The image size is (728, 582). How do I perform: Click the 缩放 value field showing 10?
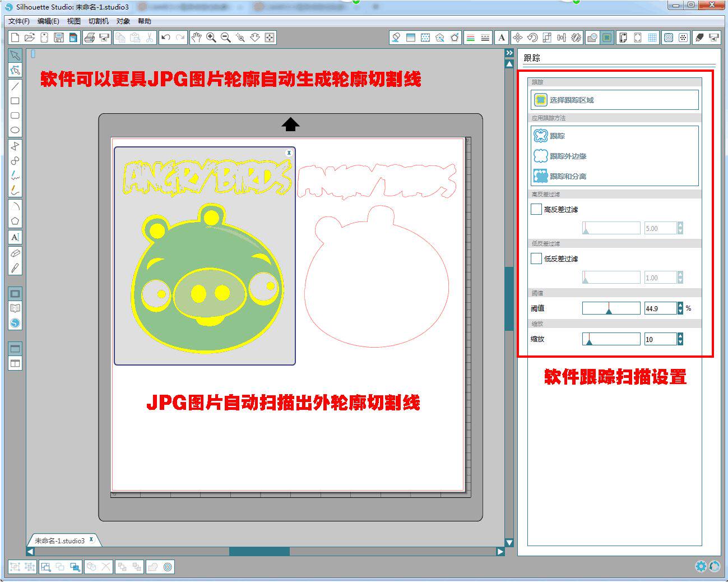click(661, 339)
